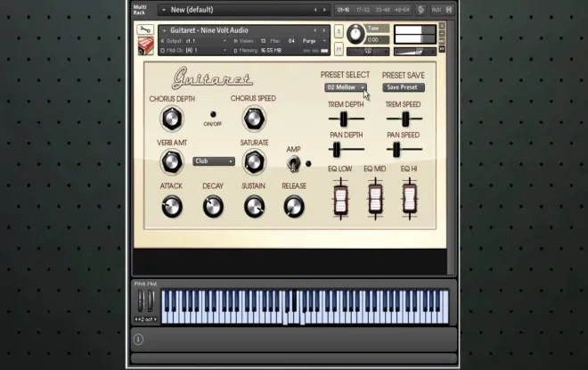Click the Saturate knob
The image size is (588, 370).
(x=254, y=161)
